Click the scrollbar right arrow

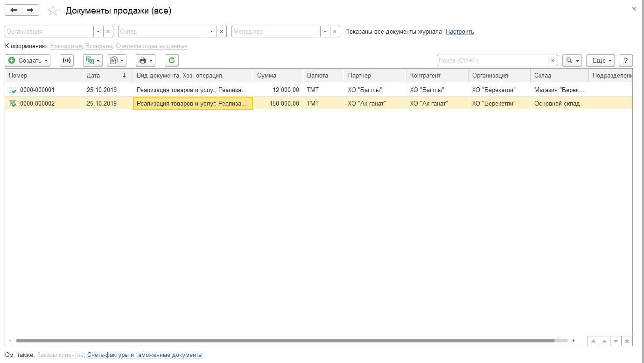(x=574, y=341)
